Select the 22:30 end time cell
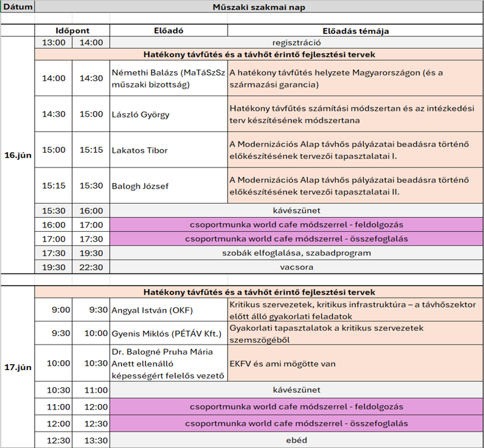Viewport: 484px width, 448px height. [x=91, y=267]
